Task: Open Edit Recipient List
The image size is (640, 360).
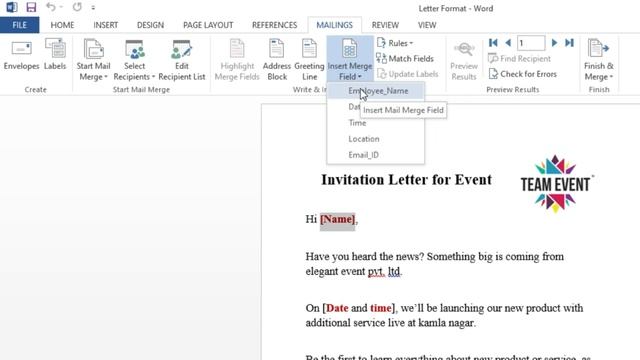Action: pos(182,60)
